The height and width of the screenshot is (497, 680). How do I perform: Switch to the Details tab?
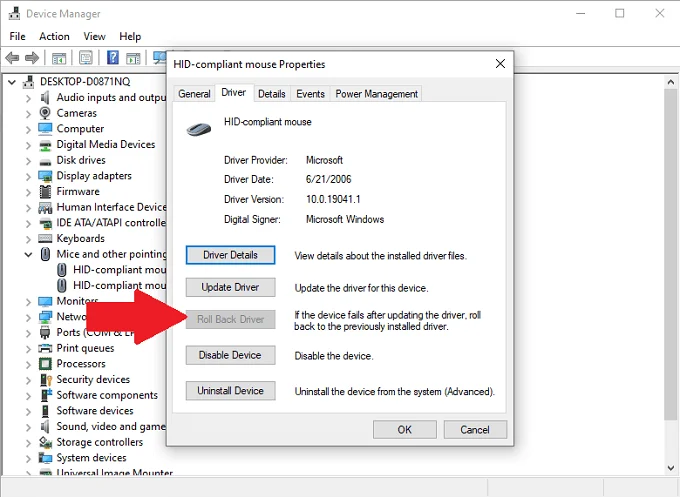tap(271, 94)
